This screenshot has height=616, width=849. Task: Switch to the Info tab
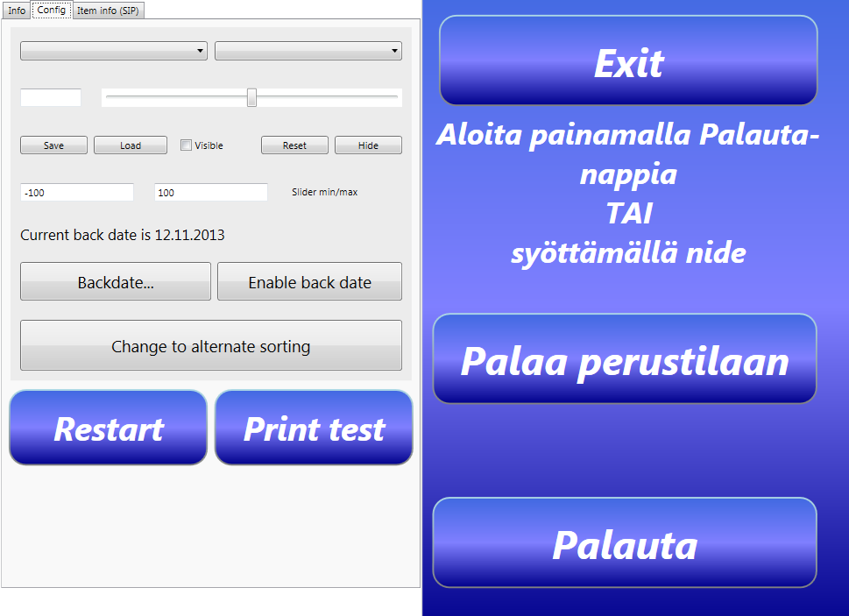click(x=17, y=11)
